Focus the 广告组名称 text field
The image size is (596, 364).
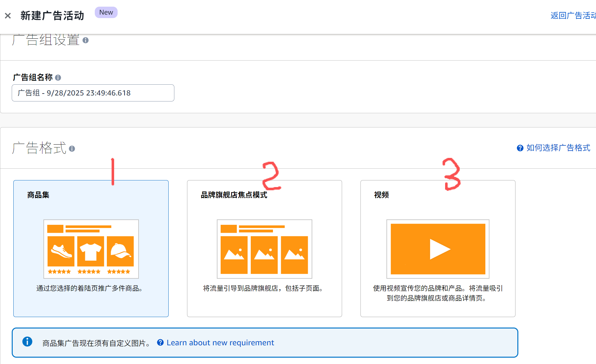[x=93, y=93]
